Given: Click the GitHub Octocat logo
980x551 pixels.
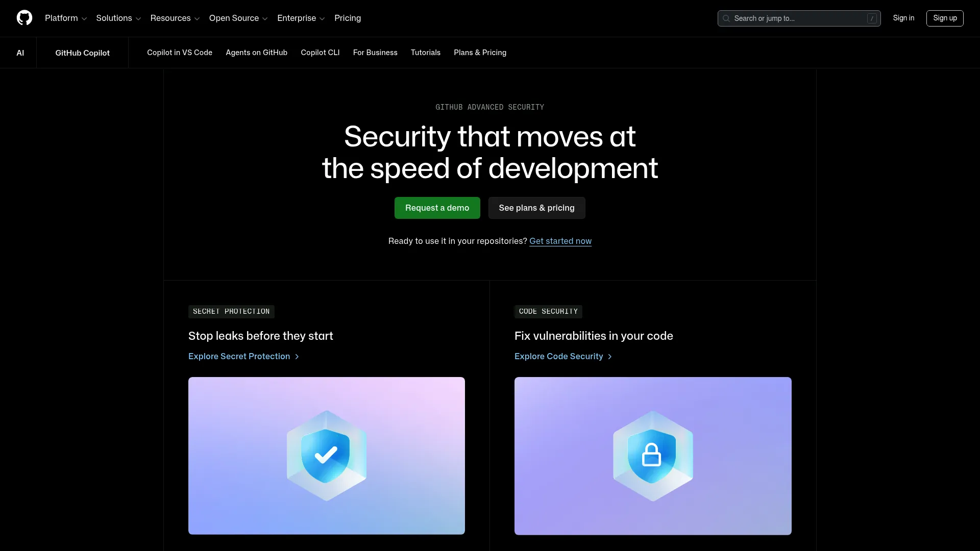Looking at the screenshot, I should 24,18.
